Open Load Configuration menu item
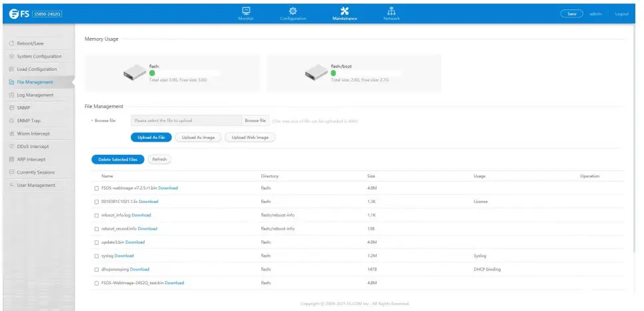The height and width of the screenshot is (311, 644). (37, 69)
